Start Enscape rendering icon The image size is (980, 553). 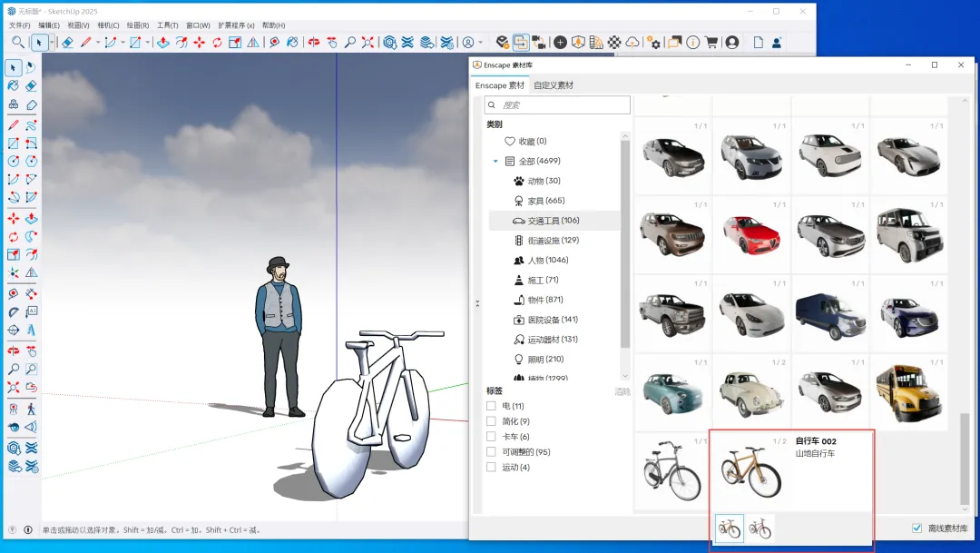point(503,42)
